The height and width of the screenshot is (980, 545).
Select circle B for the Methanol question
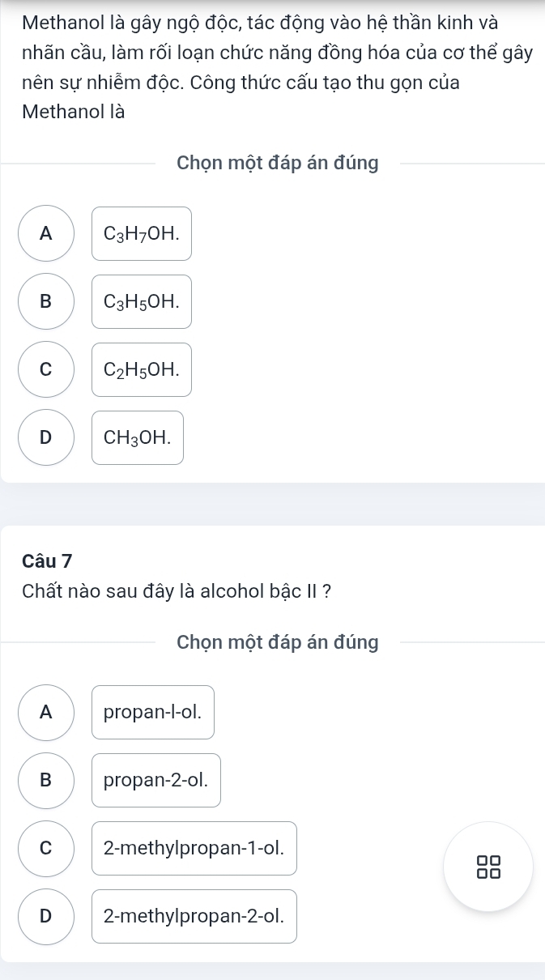click(46, 302)
